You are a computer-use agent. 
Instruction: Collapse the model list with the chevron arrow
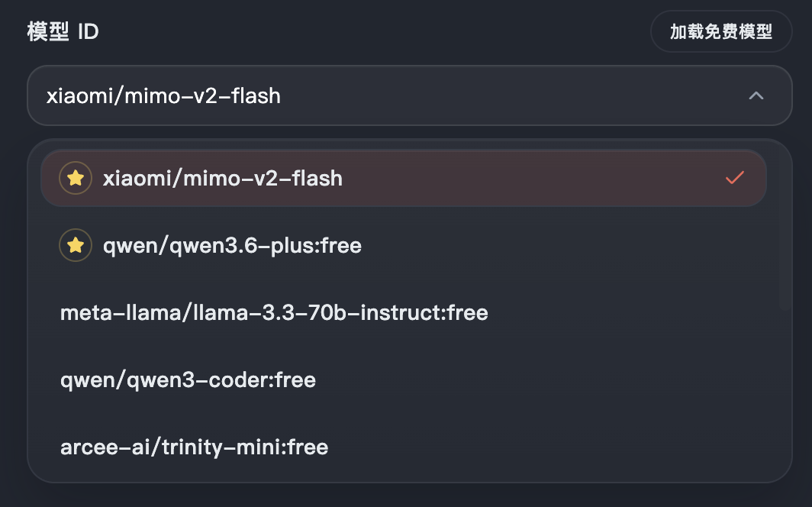(756, 96)
